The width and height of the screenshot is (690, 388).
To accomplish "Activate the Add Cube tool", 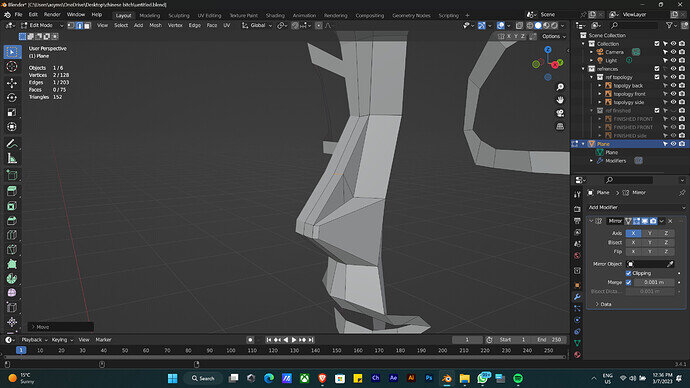I will [12, 175].
